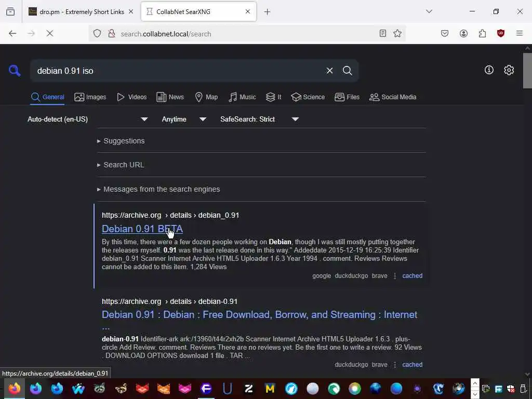Image resolution: width=532 pixels, height=399 pixels.
Task: Toggle reader view icon
Action: pyautogui.click(x=383, y=33)
